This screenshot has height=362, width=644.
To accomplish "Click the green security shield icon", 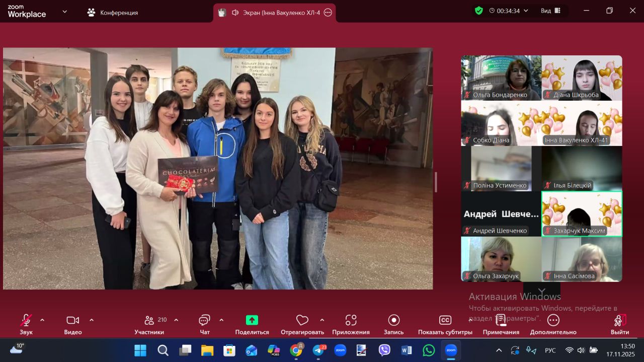I will coord(479,11).
